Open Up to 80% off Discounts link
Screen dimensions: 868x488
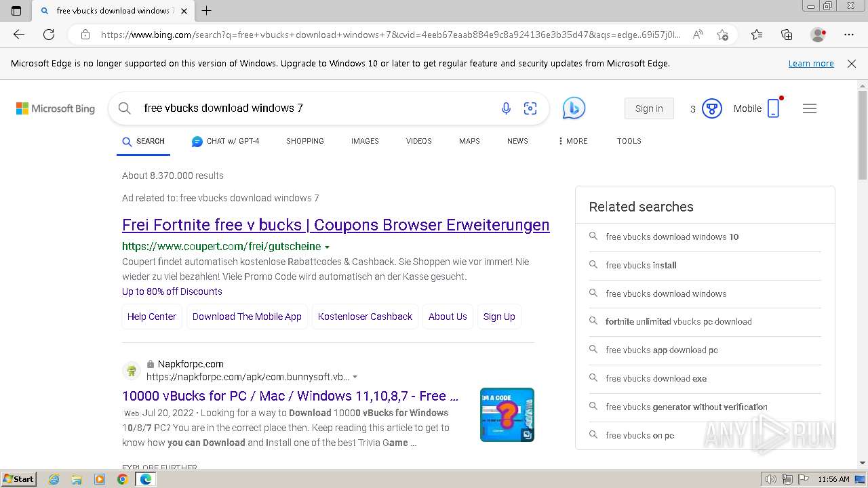[x=172, y=291]
